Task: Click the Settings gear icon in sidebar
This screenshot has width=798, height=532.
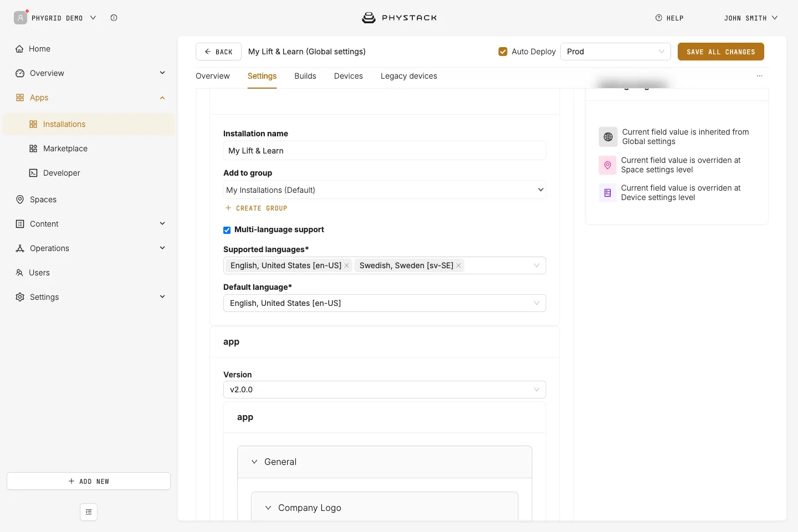Action: click(x=20, y=297)
